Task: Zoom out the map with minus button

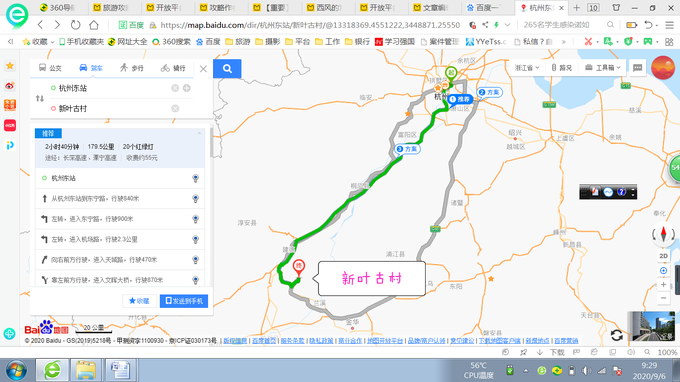Action: click(663, 298)
